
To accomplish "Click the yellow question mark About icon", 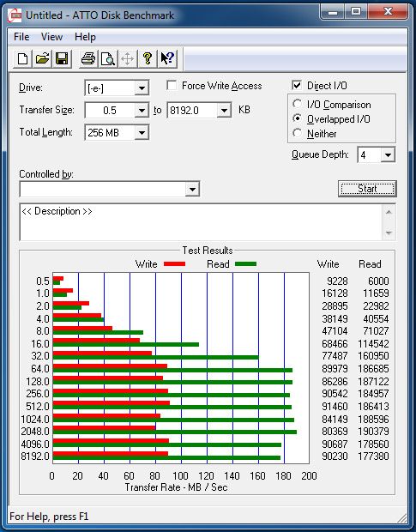I will 148,58.
